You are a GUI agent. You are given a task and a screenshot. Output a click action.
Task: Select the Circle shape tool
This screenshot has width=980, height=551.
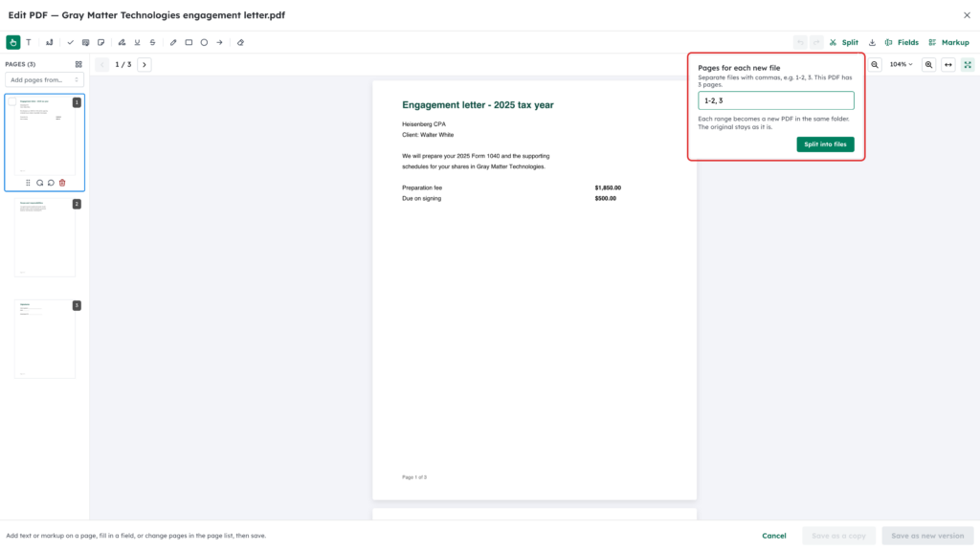pos(205,42)
